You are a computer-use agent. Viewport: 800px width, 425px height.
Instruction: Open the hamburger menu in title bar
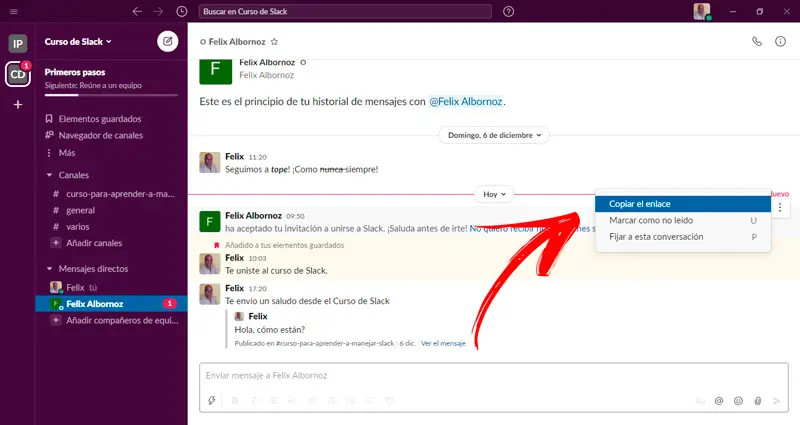tap(14, 11)
